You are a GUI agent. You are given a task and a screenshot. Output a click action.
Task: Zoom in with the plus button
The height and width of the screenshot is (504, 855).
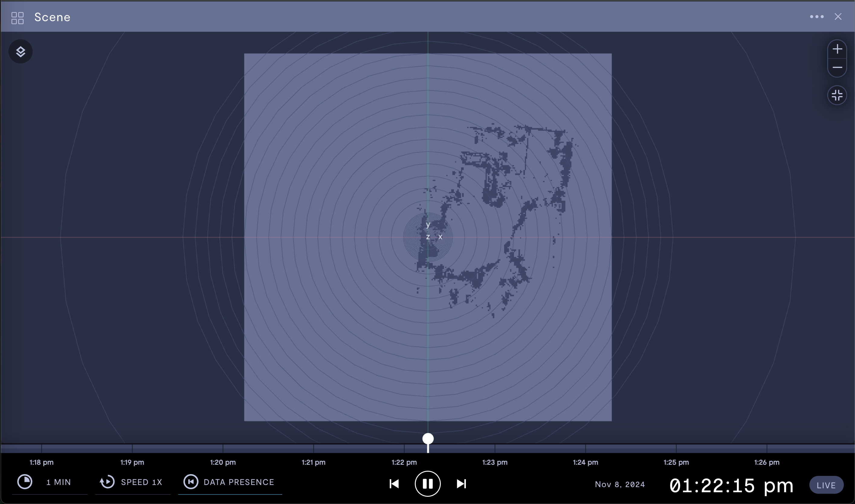pyautogui.click(x=837, y=49)
